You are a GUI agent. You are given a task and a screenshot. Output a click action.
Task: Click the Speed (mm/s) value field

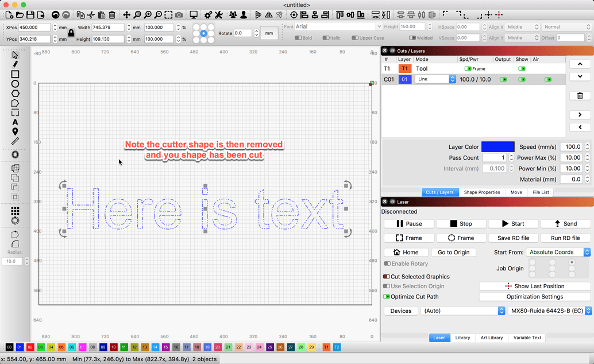[571, 146]
